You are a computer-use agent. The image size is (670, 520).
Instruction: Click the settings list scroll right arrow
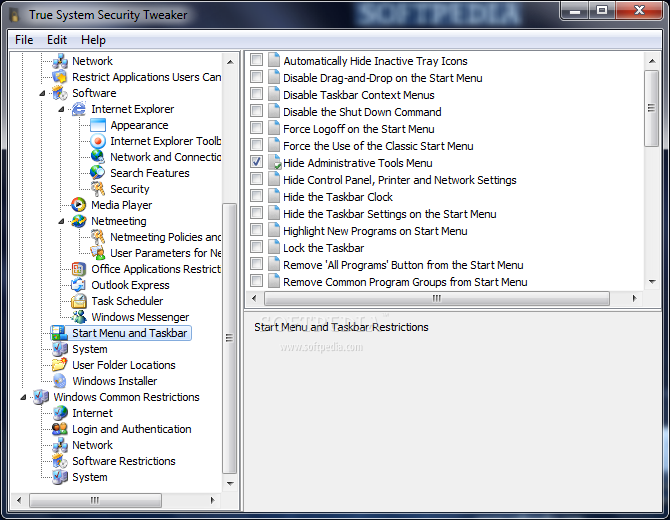click(634, 298)
